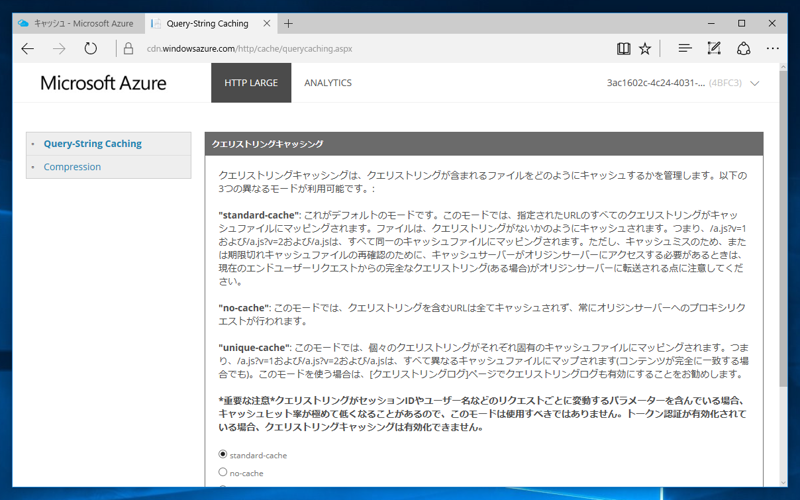Open a new tab with plus button
800x500 pixels.
tap(288, 23)
